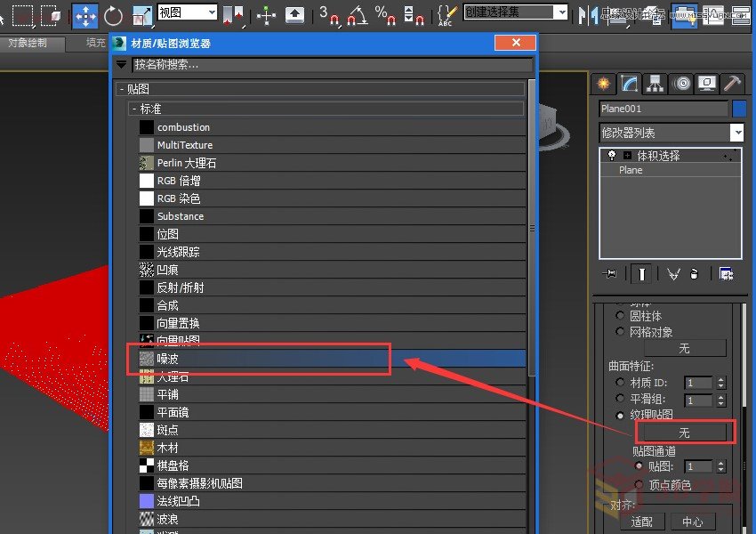756x534 pixels.
Task: Click the pin stack icon below modifier list
Action: [x=609, y=273]
